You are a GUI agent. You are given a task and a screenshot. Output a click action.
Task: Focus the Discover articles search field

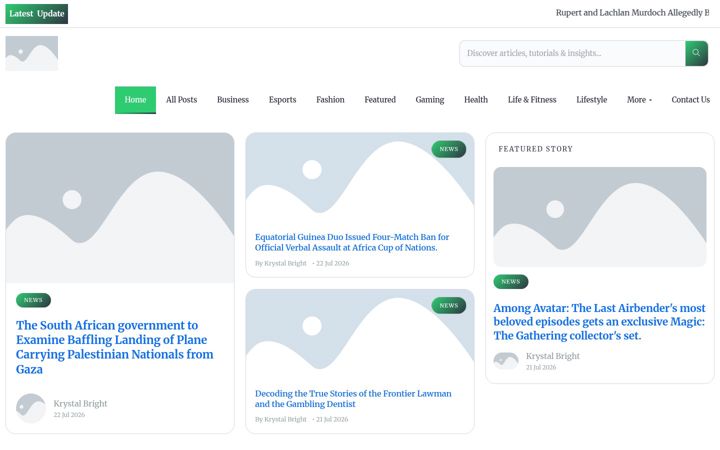click(x=572, y=53)
